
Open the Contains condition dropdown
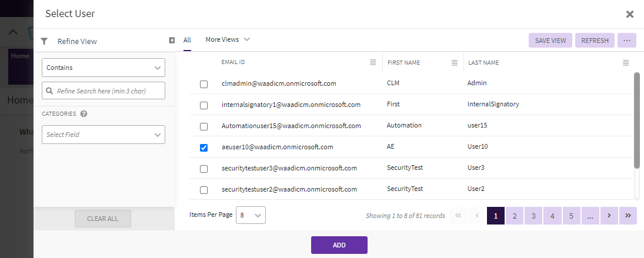click(104, 68)
